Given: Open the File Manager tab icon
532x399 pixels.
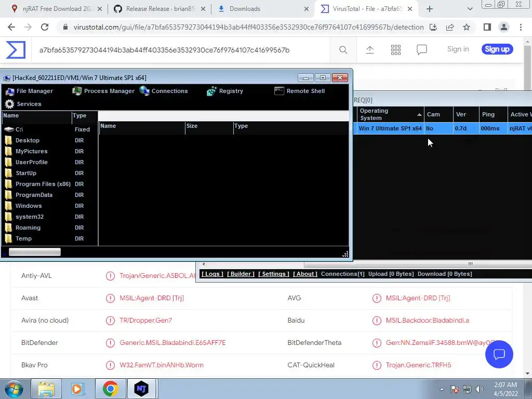Looking at the screenshot, I should (x=10, y=91).
